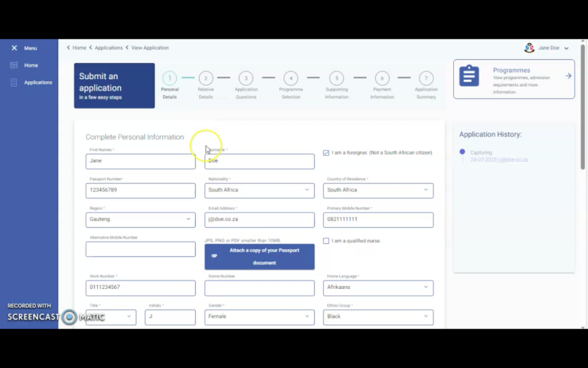Click the page vertical scrollbar

tap(583, 107)
